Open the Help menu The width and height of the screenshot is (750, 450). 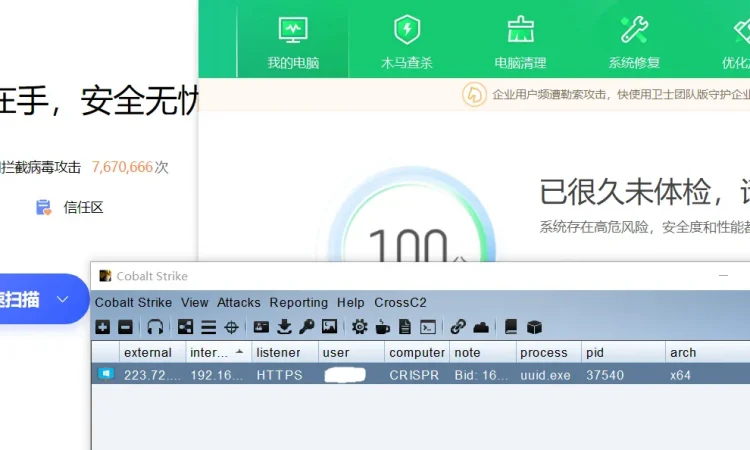point(351,303)
